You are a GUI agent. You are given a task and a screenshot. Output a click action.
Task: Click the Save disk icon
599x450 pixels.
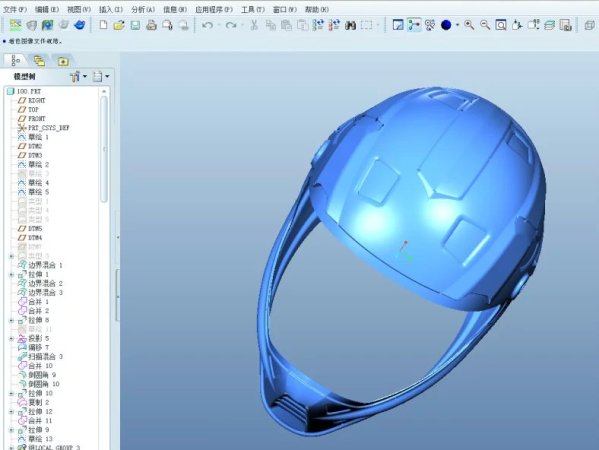point(135,25)
